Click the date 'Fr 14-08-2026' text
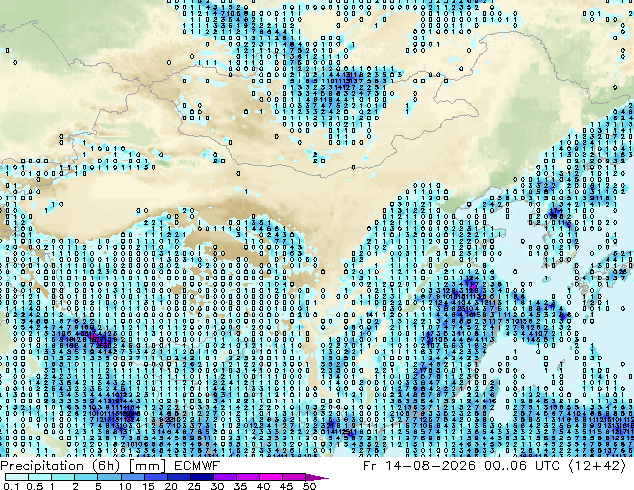 [419, 466]
